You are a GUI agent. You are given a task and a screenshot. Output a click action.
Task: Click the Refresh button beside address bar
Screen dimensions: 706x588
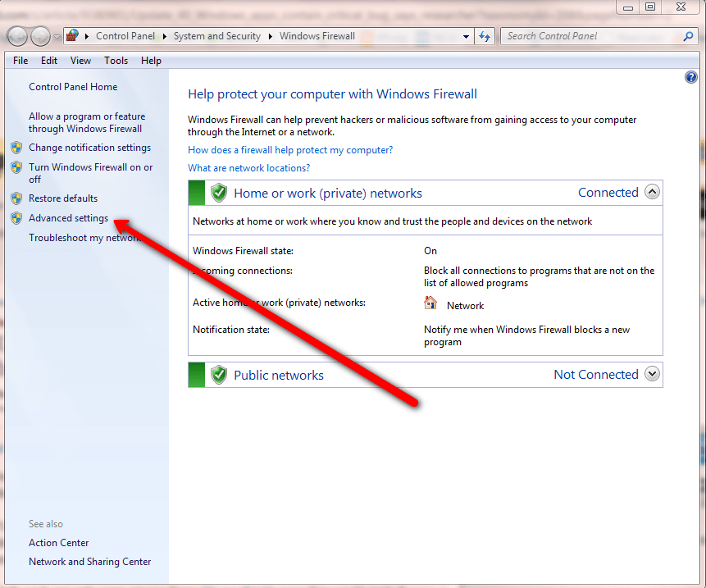tap(485, 36)
